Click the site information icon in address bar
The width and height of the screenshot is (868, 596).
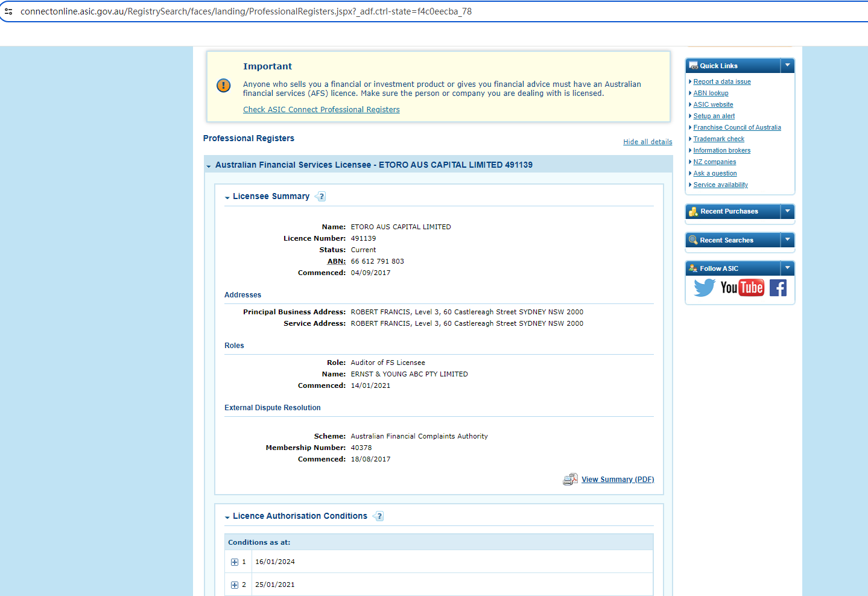[x=8, y=11]
